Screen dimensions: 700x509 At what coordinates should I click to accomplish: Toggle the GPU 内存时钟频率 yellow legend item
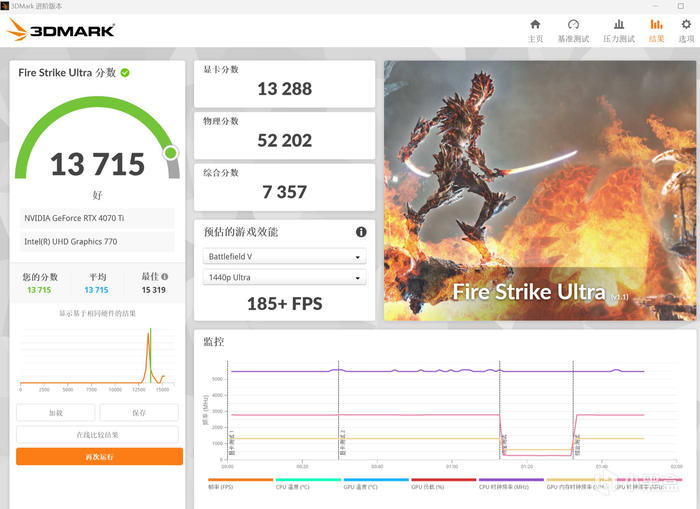[x=579, y=484]
